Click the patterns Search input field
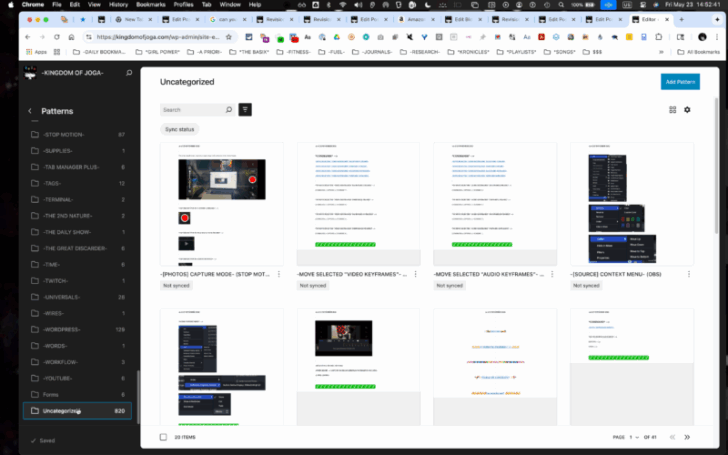The width and height of the screenshot is (728, 455). (x=192, y=110)
